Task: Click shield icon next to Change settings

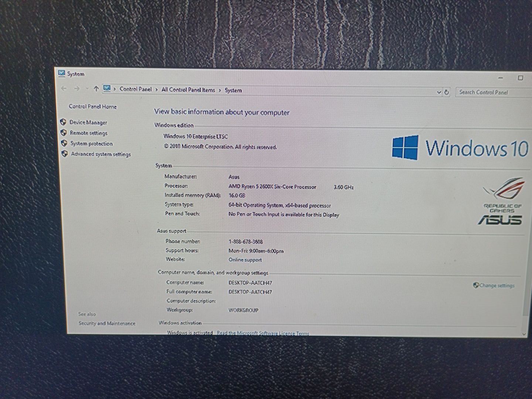Action: pyautogui.click(x=476, y=285)
